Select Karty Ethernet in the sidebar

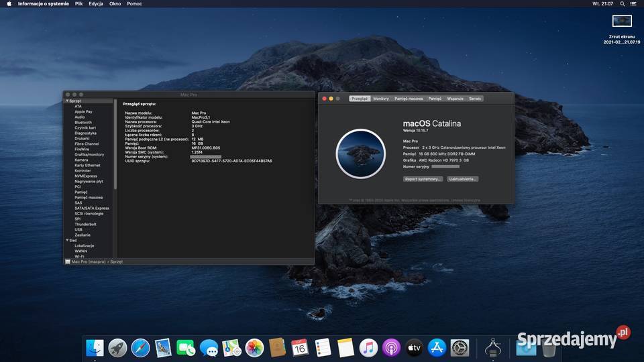coord(87,166)
